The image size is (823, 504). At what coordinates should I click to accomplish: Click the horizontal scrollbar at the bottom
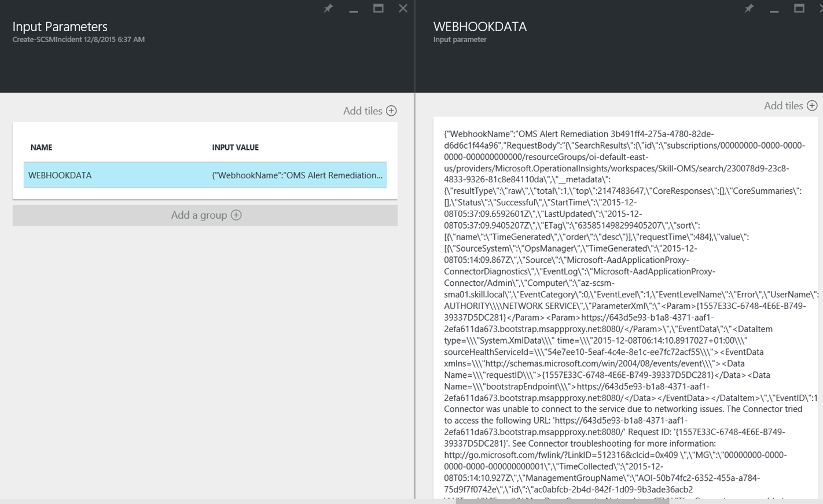561,501
